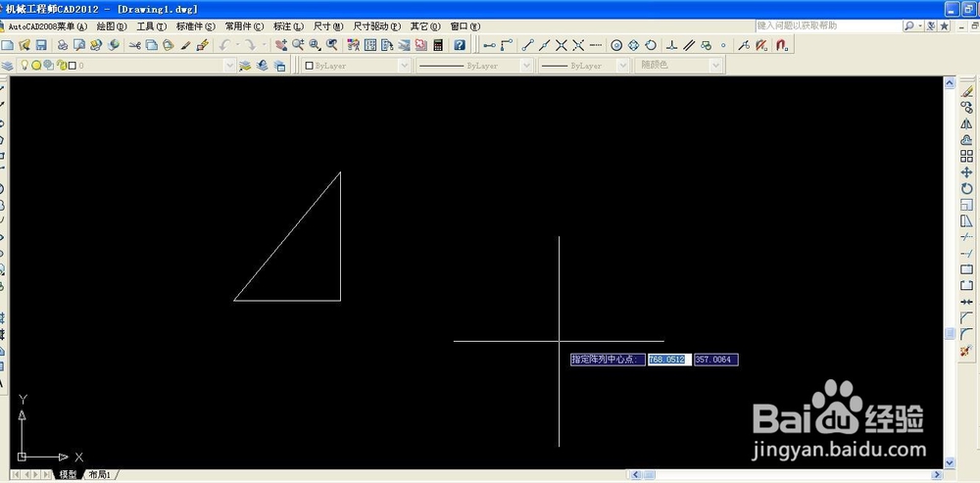The height and width of the screenshot is (483, 980).
Task: Open the ByLayer lineweight dropdown
Action: (x=622, y=65)
